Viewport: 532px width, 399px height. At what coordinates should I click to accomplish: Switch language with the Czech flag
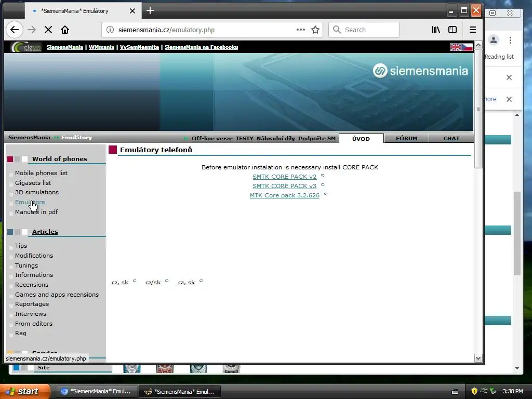coord(467,47)
